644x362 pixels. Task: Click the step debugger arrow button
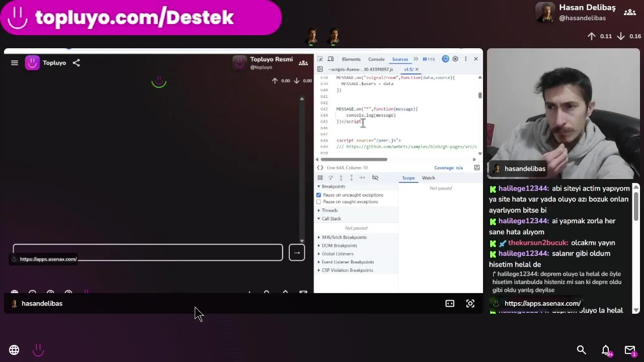pos(362,177)
